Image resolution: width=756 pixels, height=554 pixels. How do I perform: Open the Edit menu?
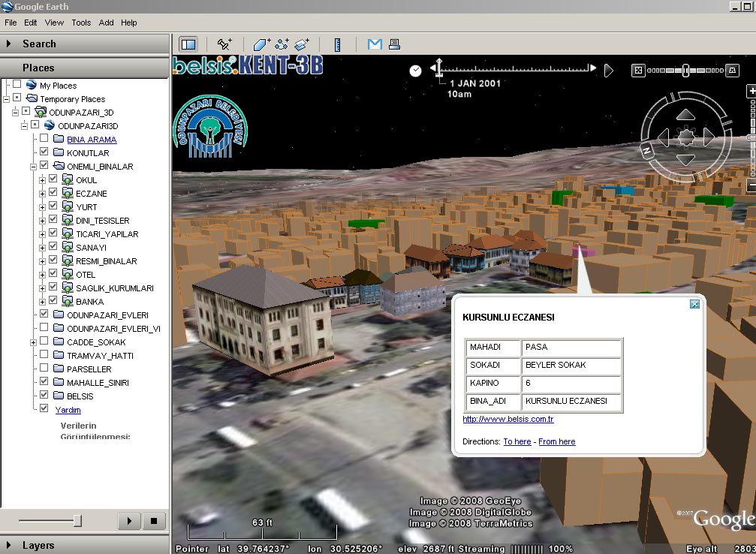30,23
